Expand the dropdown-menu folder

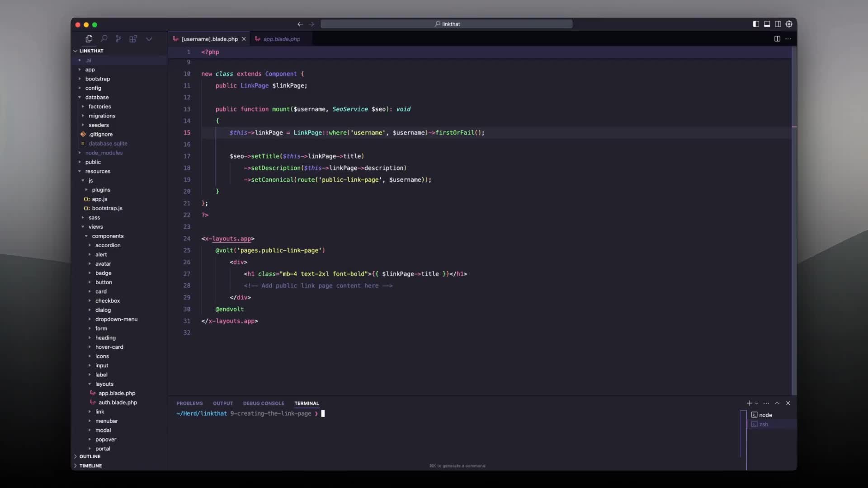pyautogui.click(x=119, y=319)
